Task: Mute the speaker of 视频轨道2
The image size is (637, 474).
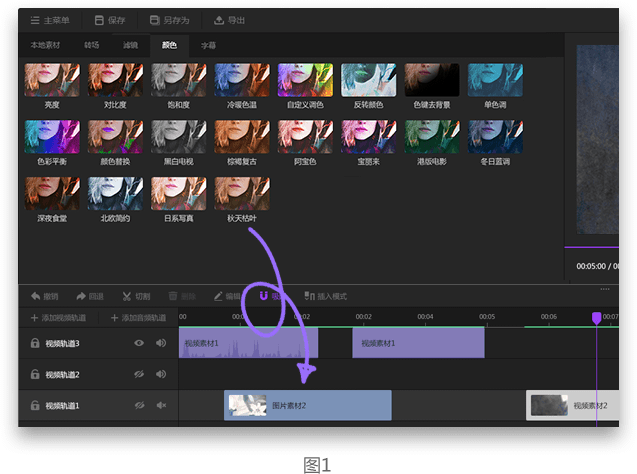Action: pyautogui.click(x=161, y=374)
